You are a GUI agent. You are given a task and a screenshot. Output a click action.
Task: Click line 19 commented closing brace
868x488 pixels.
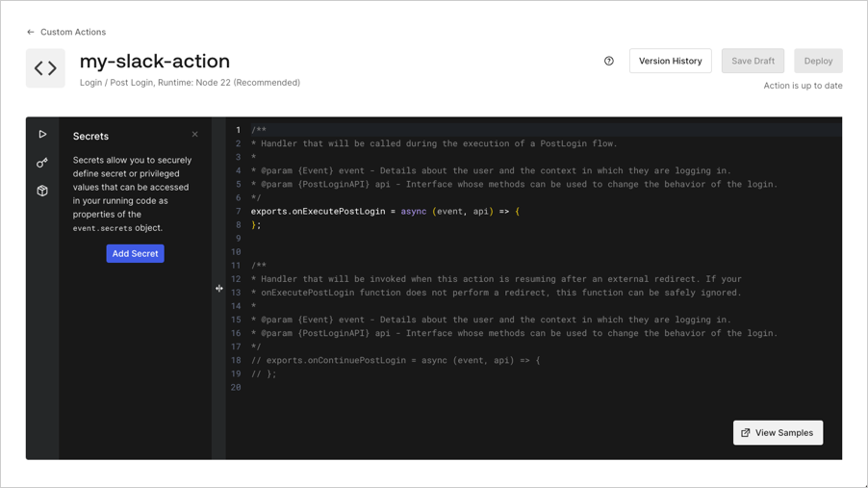tap(264, 373)
